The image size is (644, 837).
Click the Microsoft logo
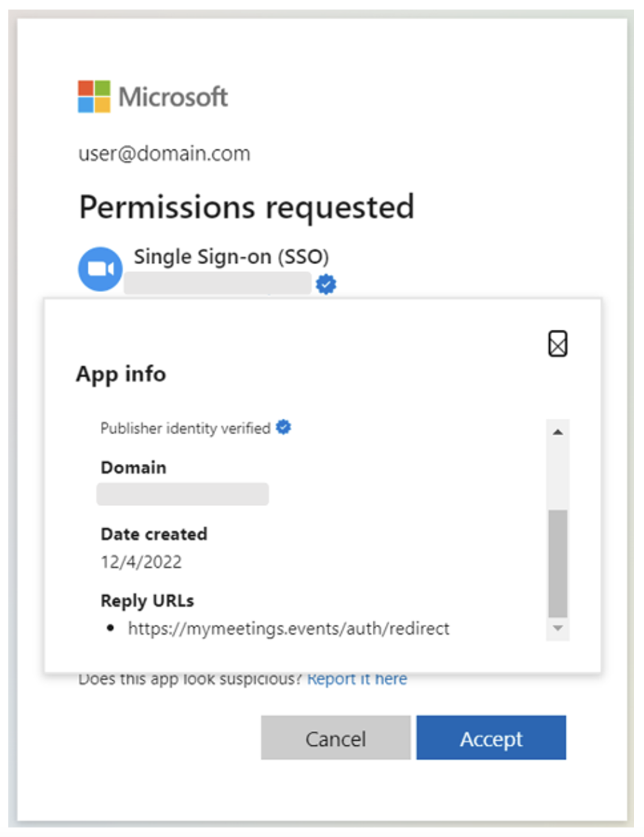[153, 95]
